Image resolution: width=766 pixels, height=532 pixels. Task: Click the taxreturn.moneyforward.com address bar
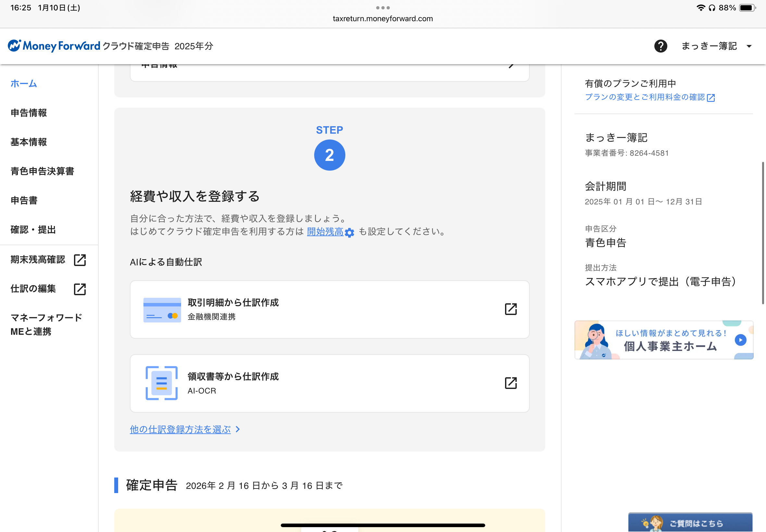[x=383, y=19]
